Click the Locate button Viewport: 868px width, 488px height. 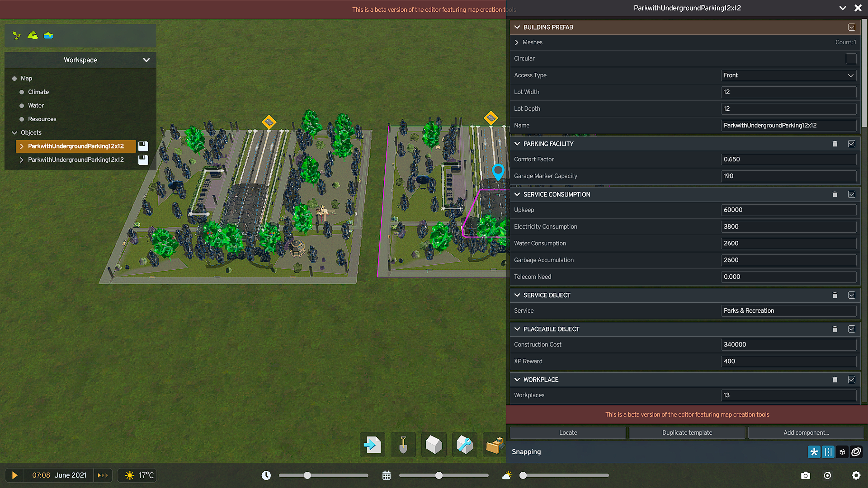tap(568, 432)
